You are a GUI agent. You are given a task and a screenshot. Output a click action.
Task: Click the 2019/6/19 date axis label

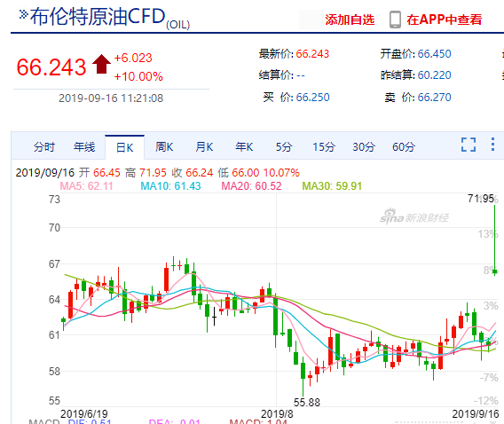(84, 413)
